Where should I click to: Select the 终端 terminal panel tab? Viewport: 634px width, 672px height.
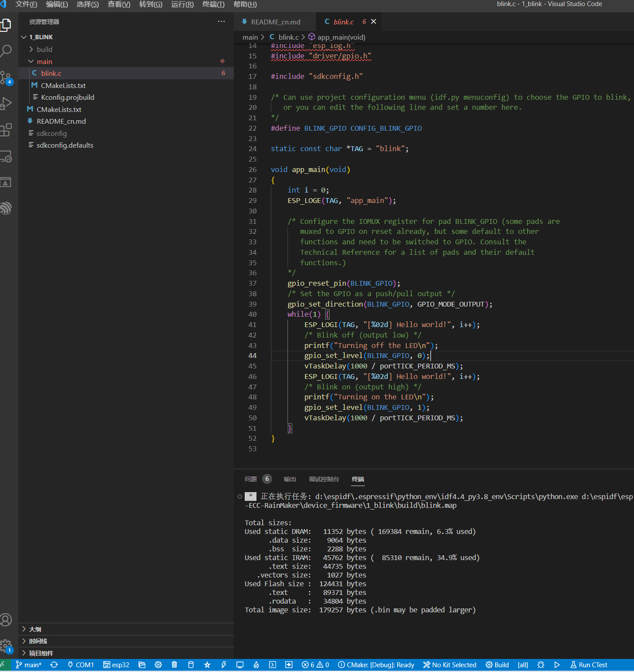coord(358,479)
